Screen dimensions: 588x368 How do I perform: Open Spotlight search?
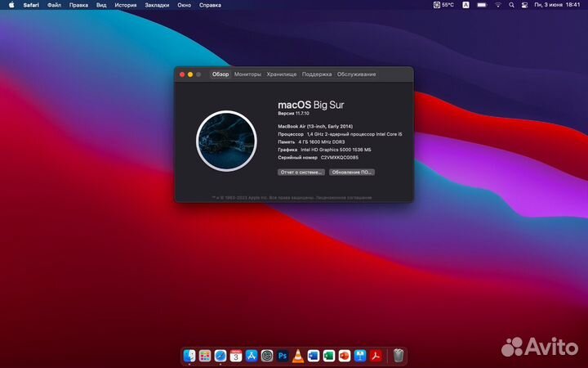pos(511,5)
